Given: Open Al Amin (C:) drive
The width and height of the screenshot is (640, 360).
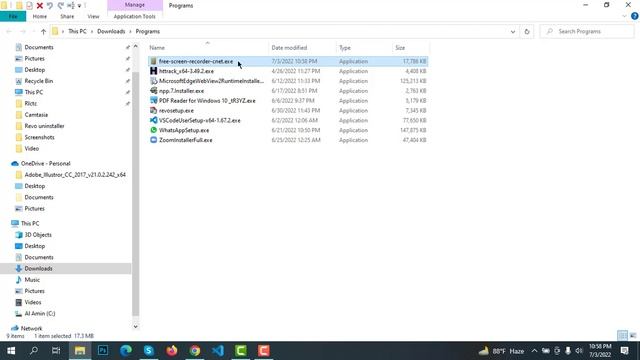Looking at the screenshot, I should coord(40,313).
